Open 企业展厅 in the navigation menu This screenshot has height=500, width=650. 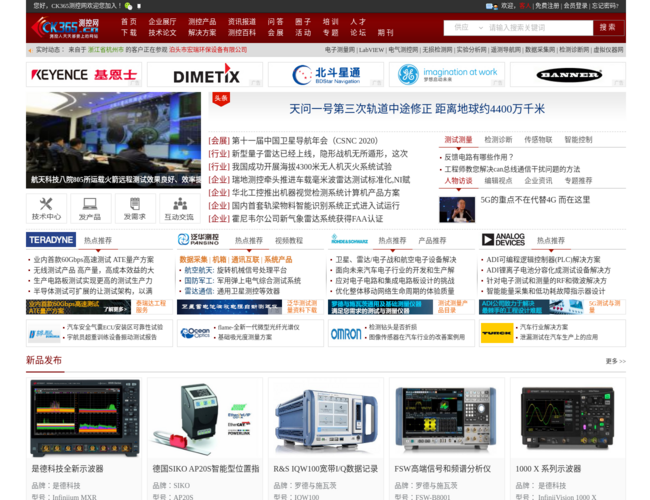coord(162,22)
